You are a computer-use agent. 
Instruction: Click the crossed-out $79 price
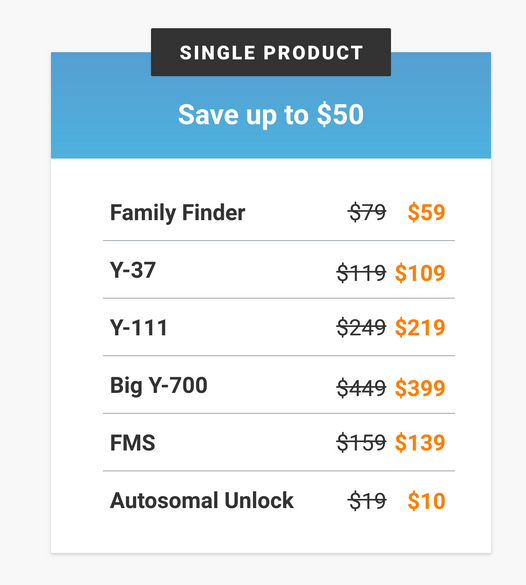click(367, 213)
